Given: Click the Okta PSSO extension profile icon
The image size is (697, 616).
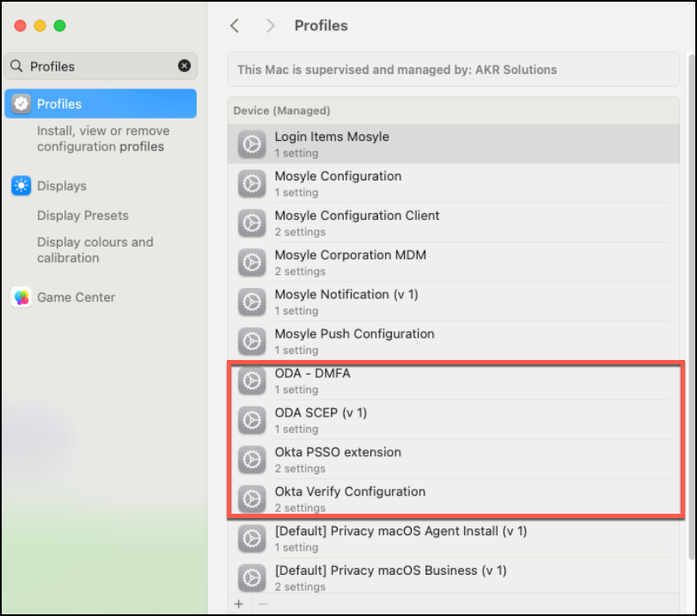Looking at the screenshot, I should (x=251, y=460).
